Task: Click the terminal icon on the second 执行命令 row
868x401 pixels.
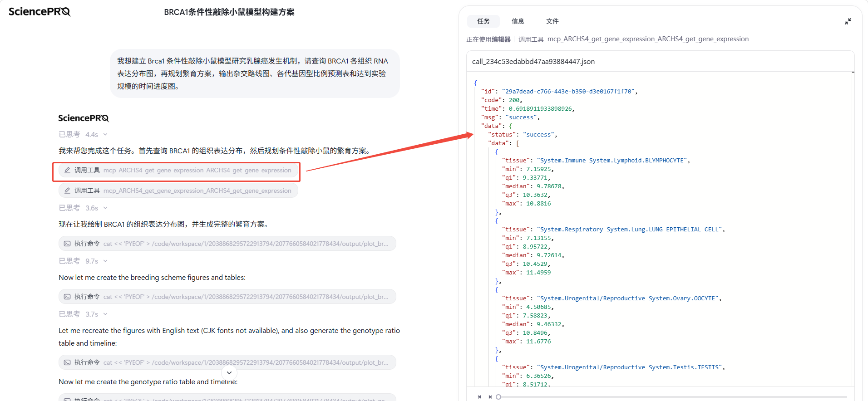Action: point(67,297)
